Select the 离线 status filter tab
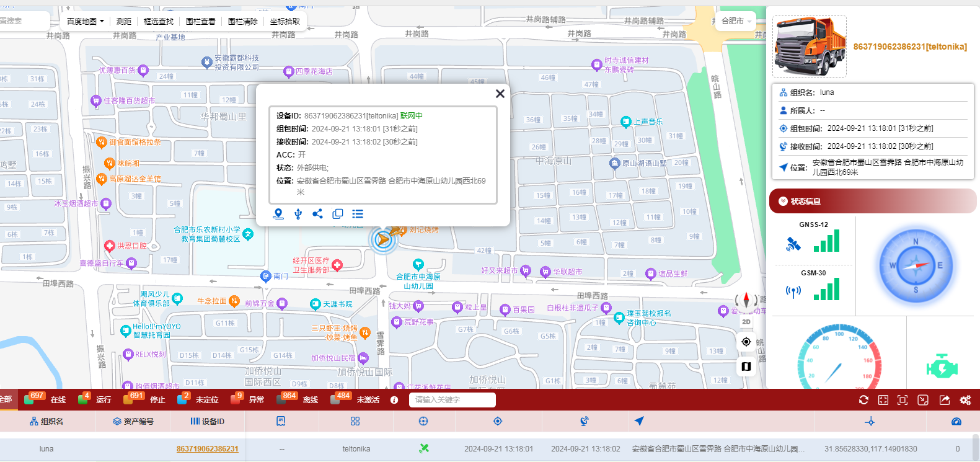This screenshot has height=462, width=980. (x=310, y=400)
